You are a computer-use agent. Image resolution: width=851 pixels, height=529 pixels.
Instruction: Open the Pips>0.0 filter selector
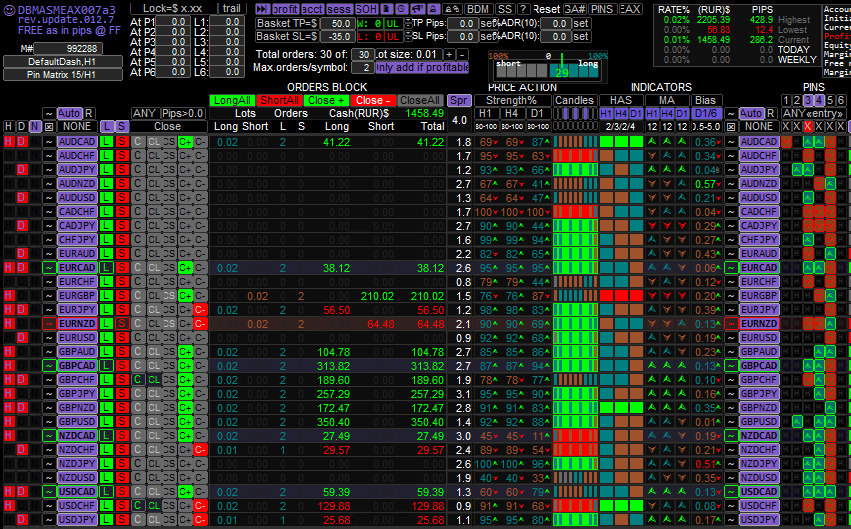183,113
